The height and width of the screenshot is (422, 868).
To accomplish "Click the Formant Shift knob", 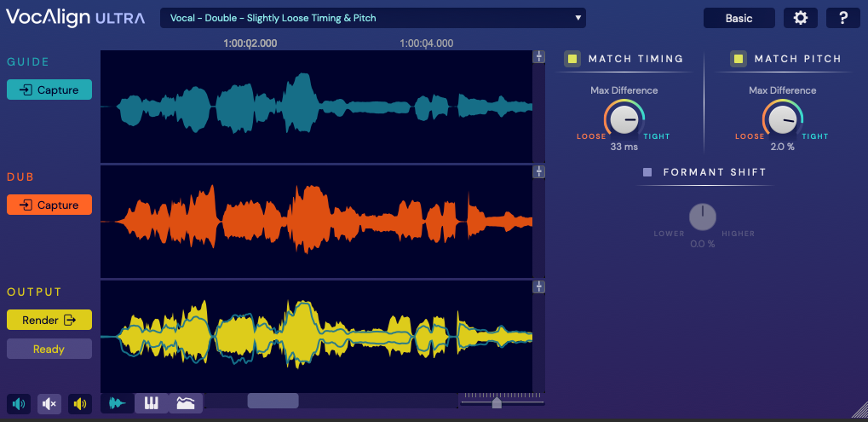I will [x=703, y=217].
